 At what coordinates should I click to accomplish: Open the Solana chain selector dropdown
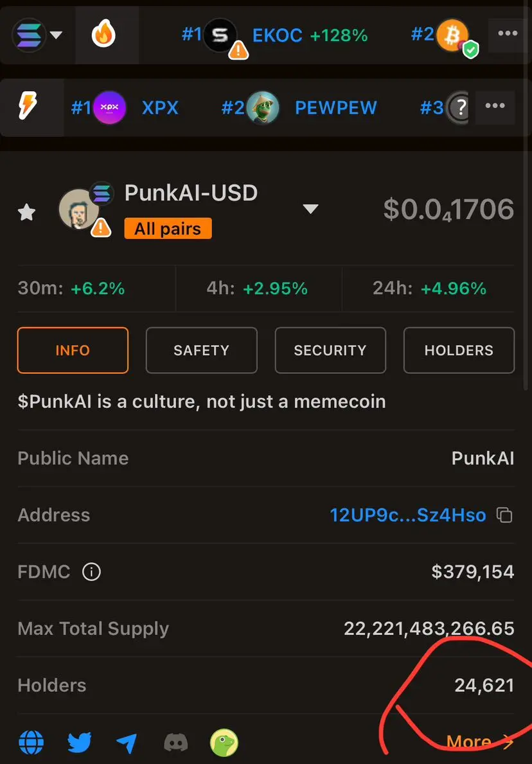[37, 35]
